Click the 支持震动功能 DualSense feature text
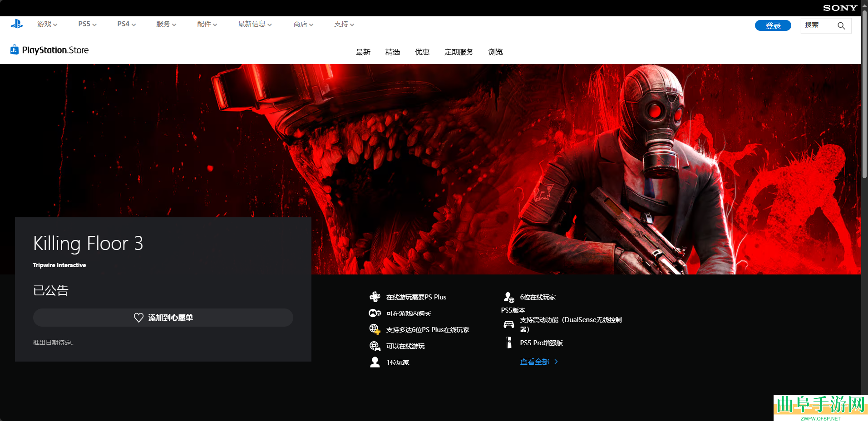Viewport: 868px width, 421px height. 571,324
